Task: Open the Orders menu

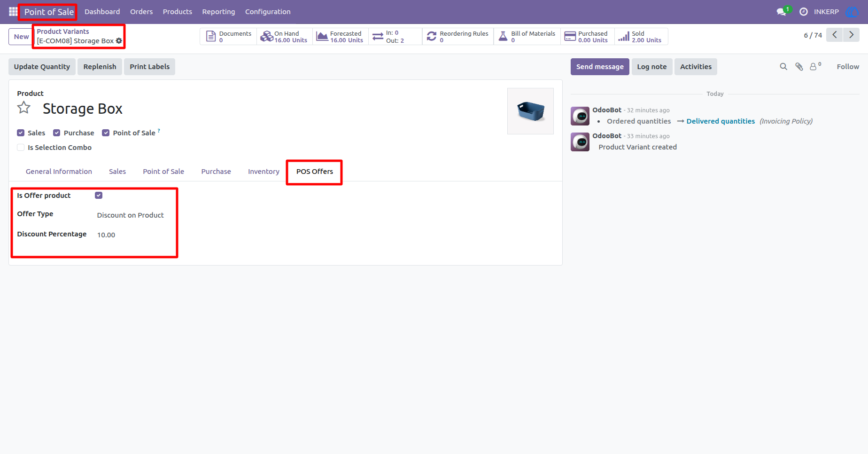Action: click(141, 12)
